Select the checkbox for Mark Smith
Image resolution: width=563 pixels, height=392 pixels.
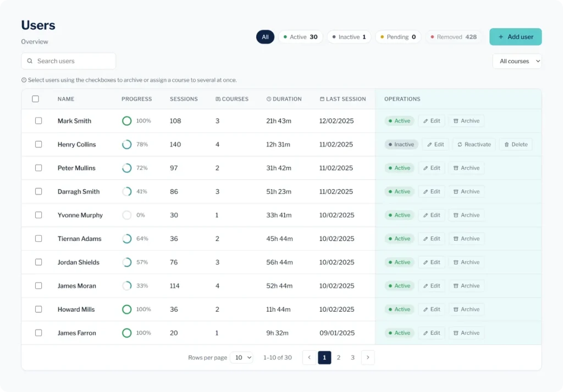point(38,120)
